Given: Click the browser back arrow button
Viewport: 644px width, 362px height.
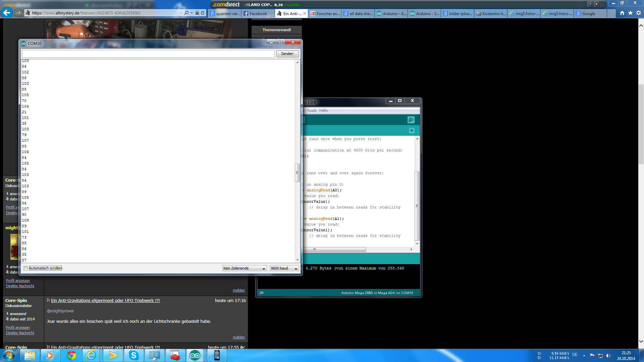Looking at the screenshot, I should [6, 13].
